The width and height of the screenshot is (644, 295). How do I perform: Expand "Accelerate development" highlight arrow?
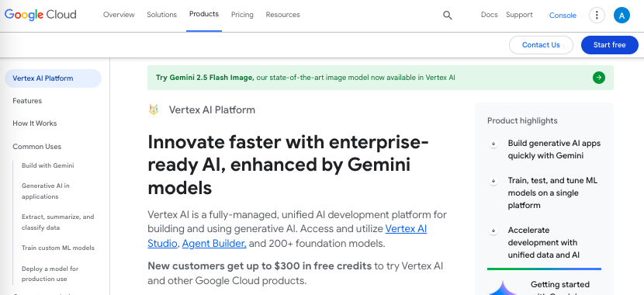point(493,231)
